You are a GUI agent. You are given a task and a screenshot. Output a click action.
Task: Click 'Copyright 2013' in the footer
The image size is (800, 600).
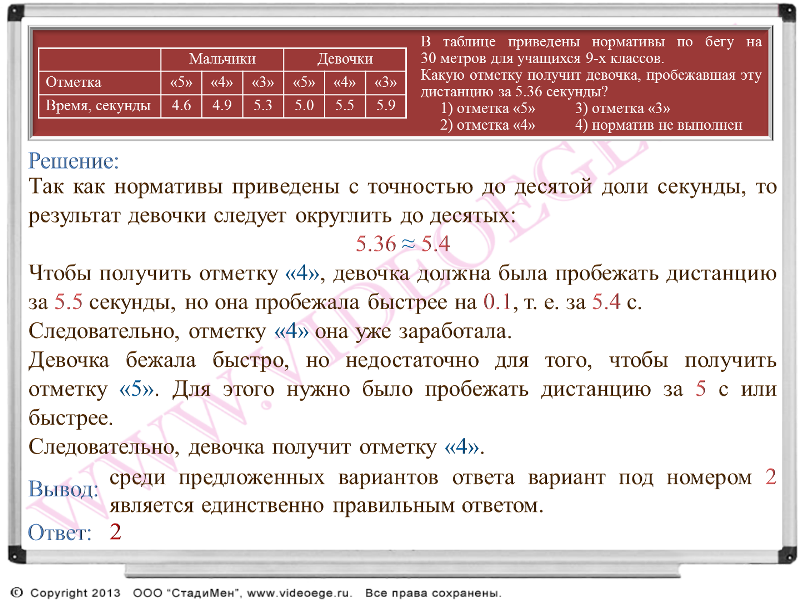pyautogui.click(x=75, y=593)
